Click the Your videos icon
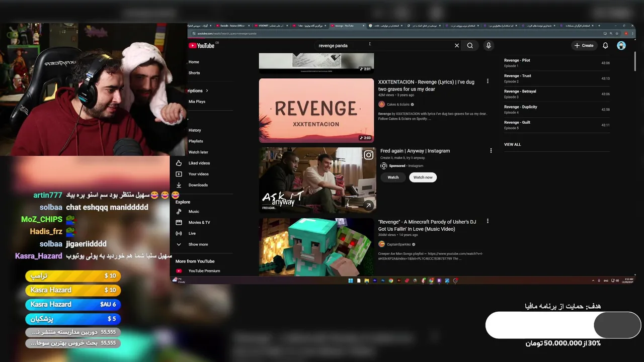This screenshot has width=644, height=362. pos(179,174)
